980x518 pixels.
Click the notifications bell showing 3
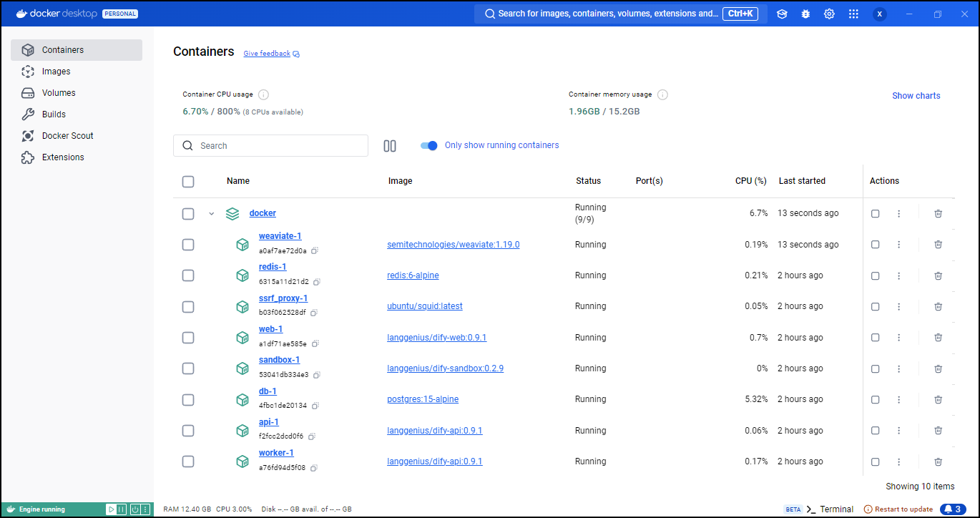click(x=953, y=509)
